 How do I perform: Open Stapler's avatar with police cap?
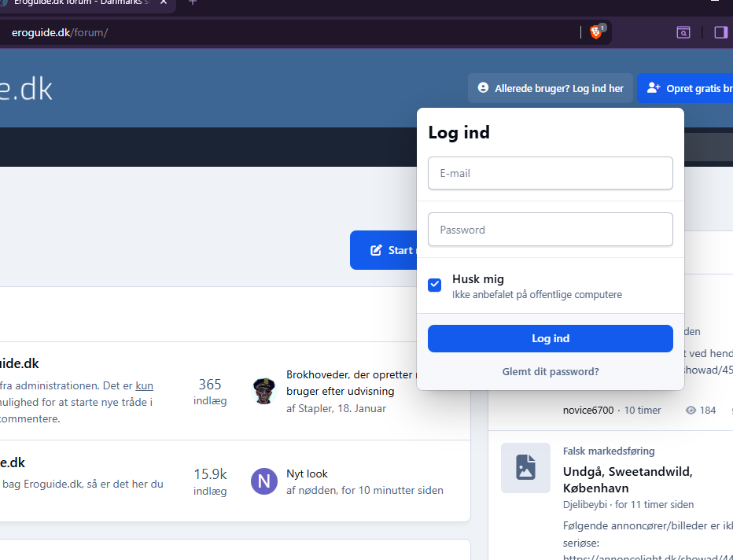coord(264,391)
